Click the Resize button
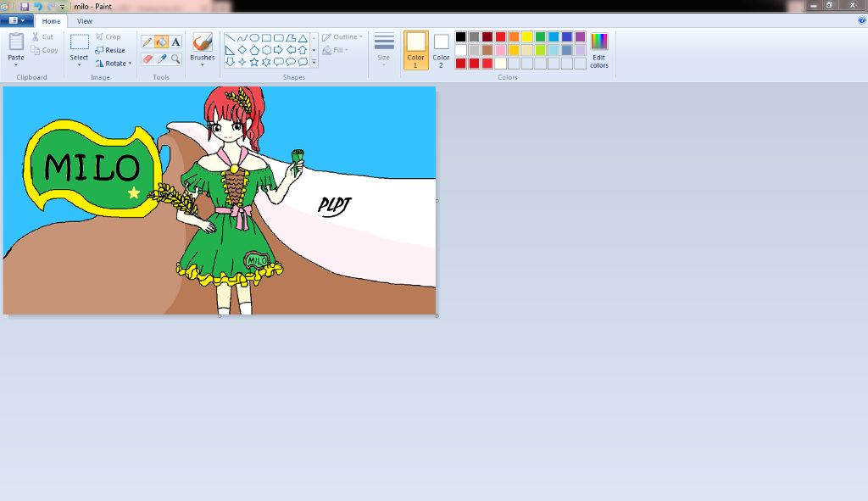The width and height of the screenshot is (868, 501). pyautogui.click(x=110, y=50)
